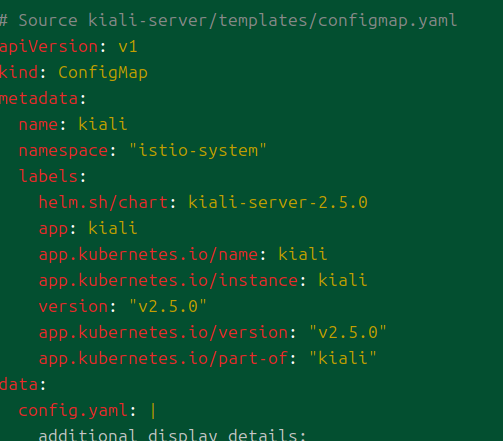The width and height of the screenshot is (503, 441).
Task: Click the kiali-server-2.5.0 value
Action: 278,202
